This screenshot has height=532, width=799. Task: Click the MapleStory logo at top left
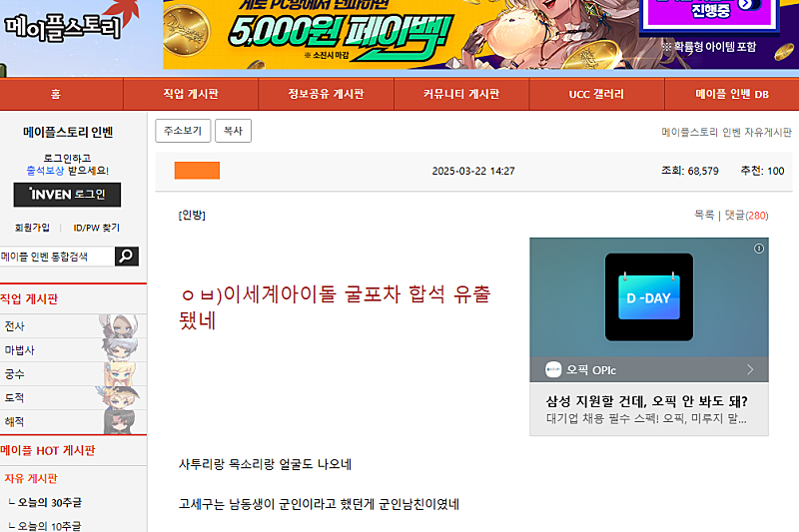click(64, 27)
